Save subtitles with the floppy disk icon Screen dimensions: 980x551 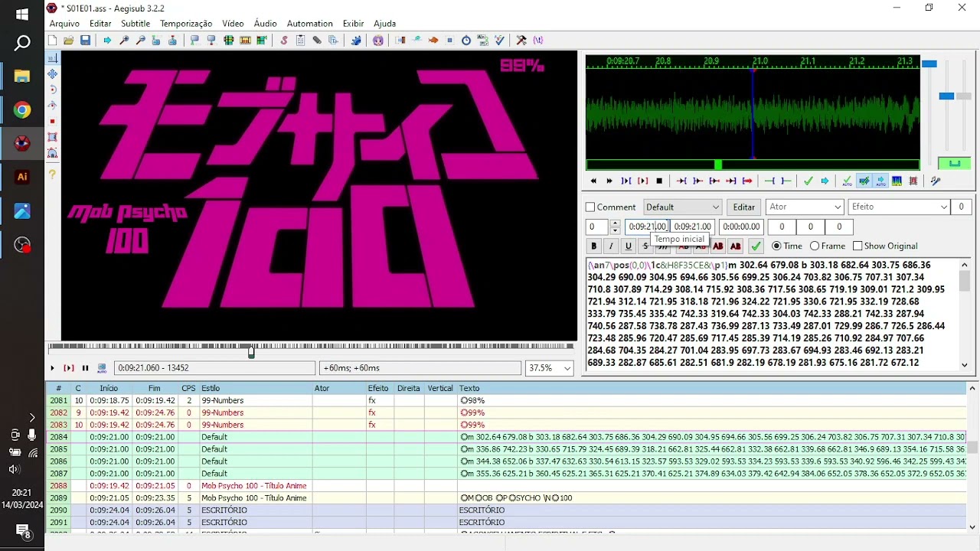point(85,40)
